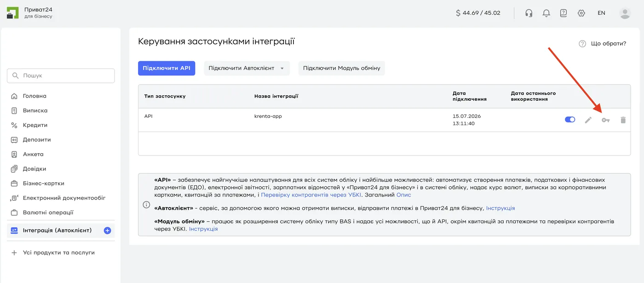This screenshot has width=644, height=283.
Task: Click Підключити Модуль обміну button
Action: pyautogui.click(x=342, y=68)
